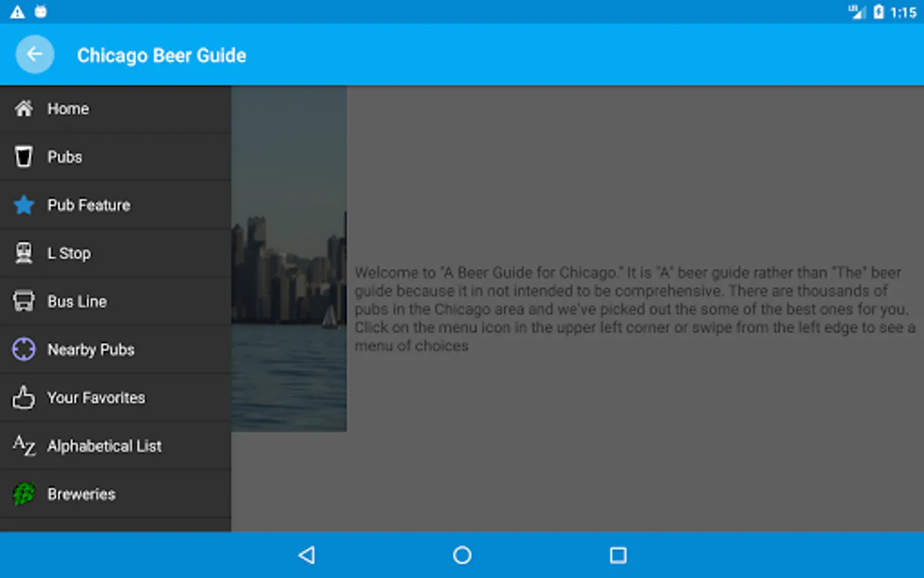Open the Pubs menu item
924x578 pixels.
click(x=116, y=157)
